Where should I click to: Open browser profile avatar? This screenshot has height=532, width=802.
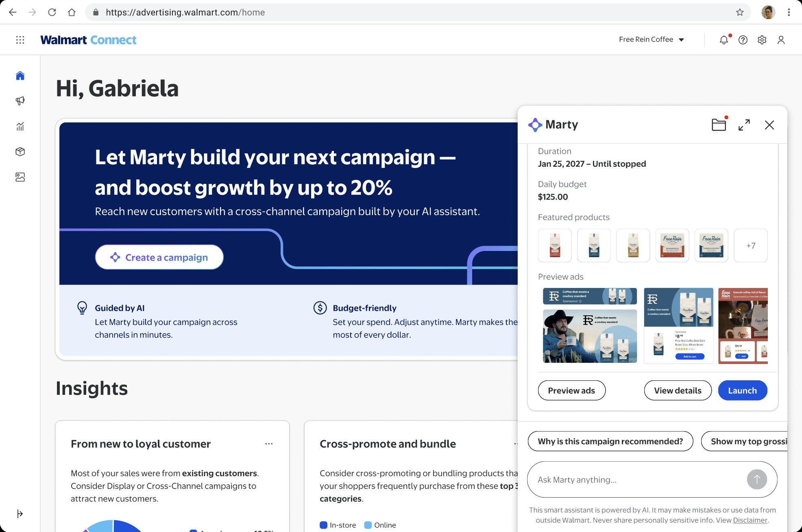768,12
